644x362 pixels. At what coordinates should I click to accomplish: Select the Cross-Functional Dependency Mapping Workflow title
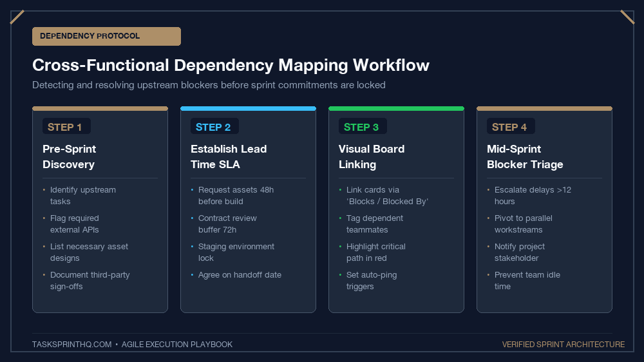pos(231,65)
